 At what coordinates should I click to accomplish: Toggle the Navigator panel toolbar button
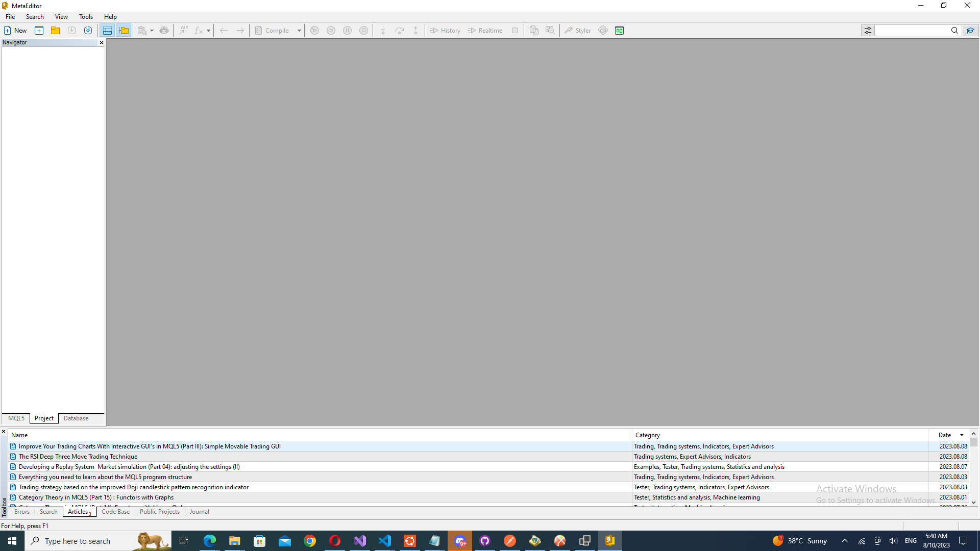(124, 31)
